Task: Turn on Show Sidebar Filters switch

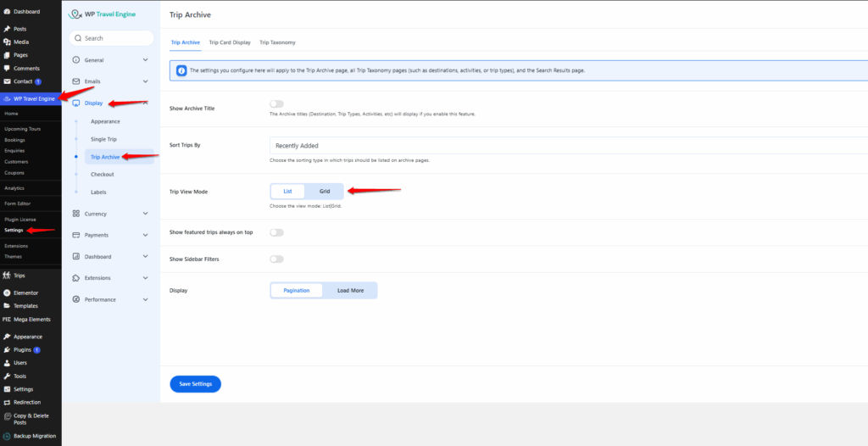Action: pos(276,259)
